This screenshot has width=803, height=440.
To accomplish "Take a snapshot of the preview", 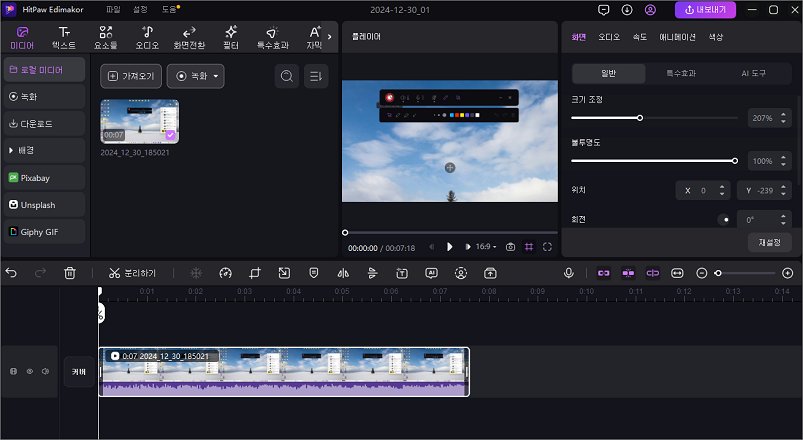I will [x=510, y=247].
